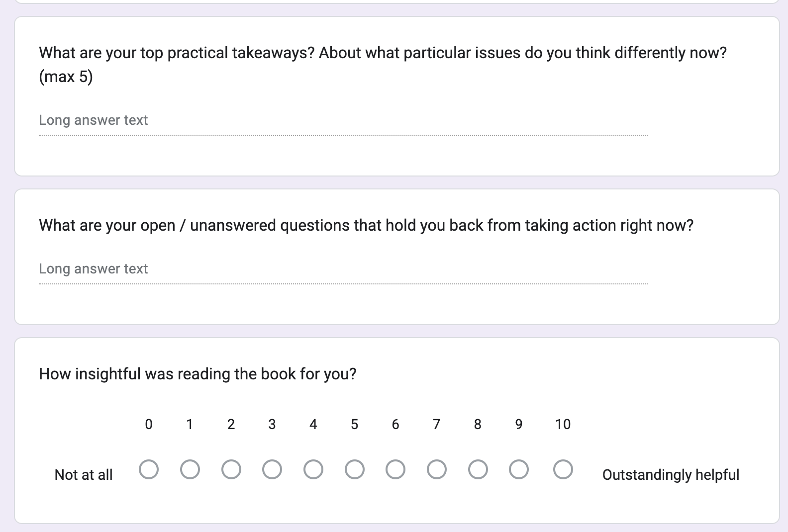
Task: Choose rating 2 on the book rating scale
Action: click(231, 469)
